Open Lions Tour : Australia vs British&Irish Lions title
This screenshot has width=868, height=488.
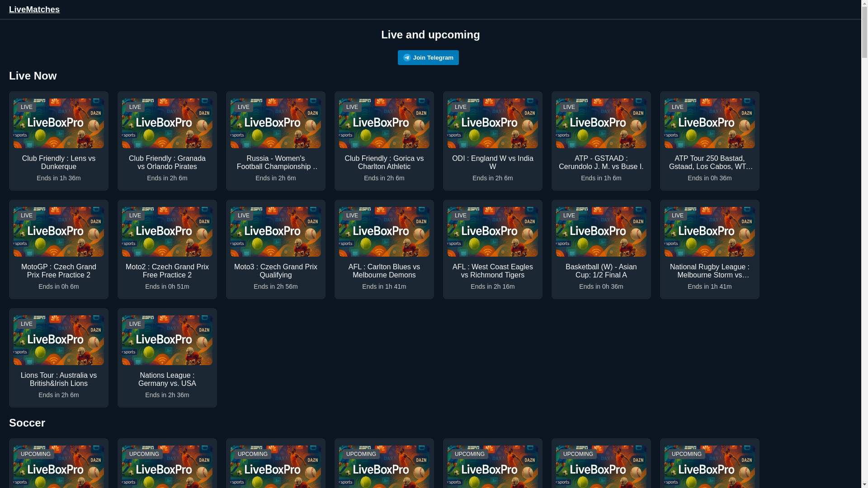59,380
